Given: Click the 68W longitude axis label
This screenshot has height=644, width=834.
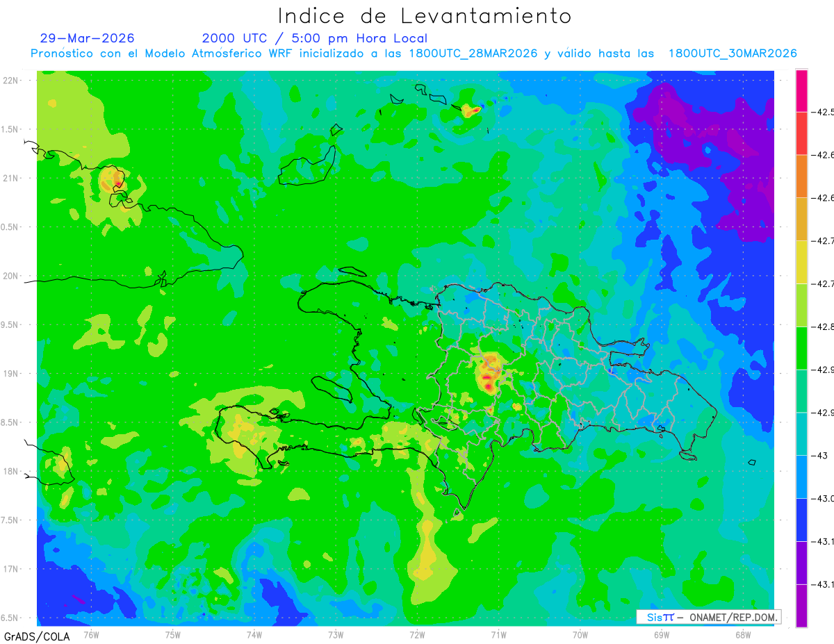Looking at the screenshot, I should pos(742,634).
